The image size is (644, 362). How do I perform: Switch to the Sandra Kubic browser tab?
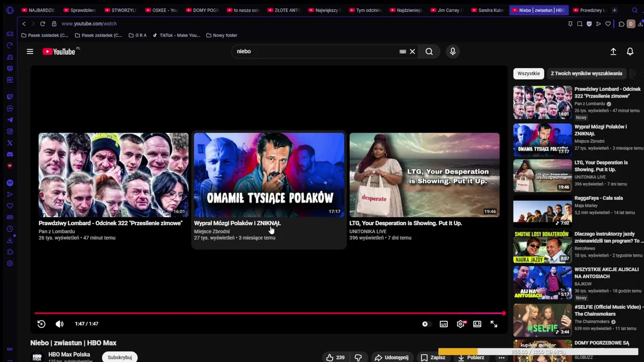click(x=487, y=10)
